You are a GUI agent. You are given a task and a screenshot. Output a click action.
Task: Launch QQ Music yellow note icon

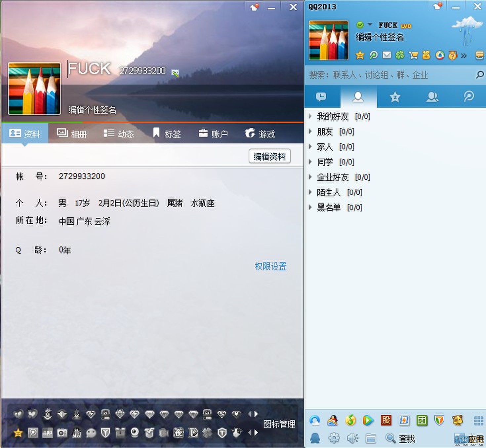tap(350, 420)
